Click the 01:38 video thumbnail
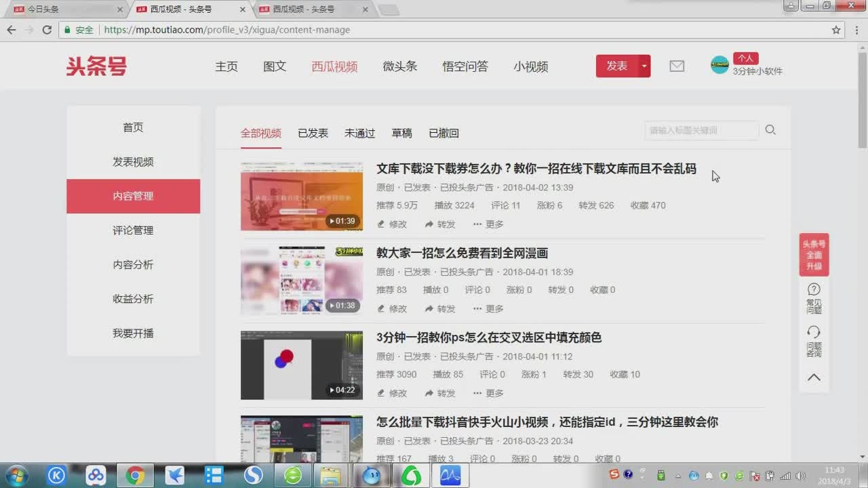This screenshot has height=488, width=868. pos(302,281)
